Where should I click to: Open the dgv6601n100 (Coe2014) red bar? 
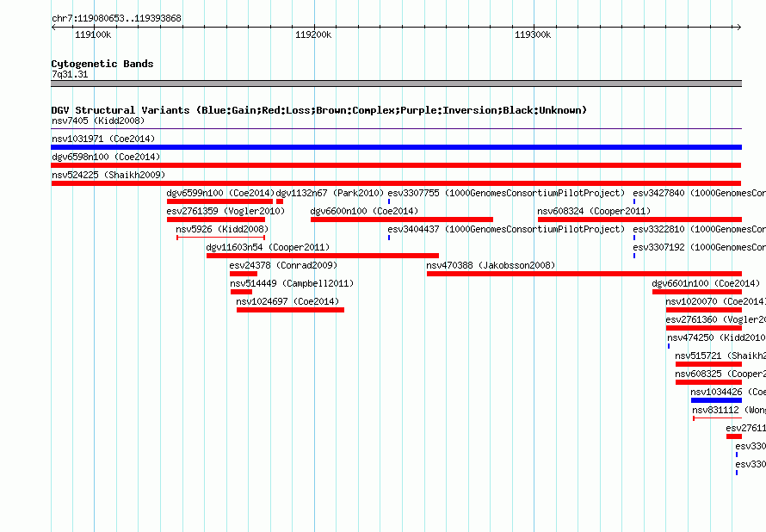(697, 292)
